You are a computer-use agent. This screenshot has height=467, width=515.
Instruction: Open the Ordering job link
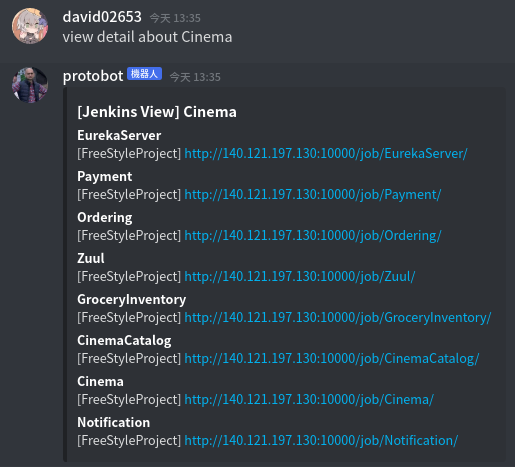point(313,236)
